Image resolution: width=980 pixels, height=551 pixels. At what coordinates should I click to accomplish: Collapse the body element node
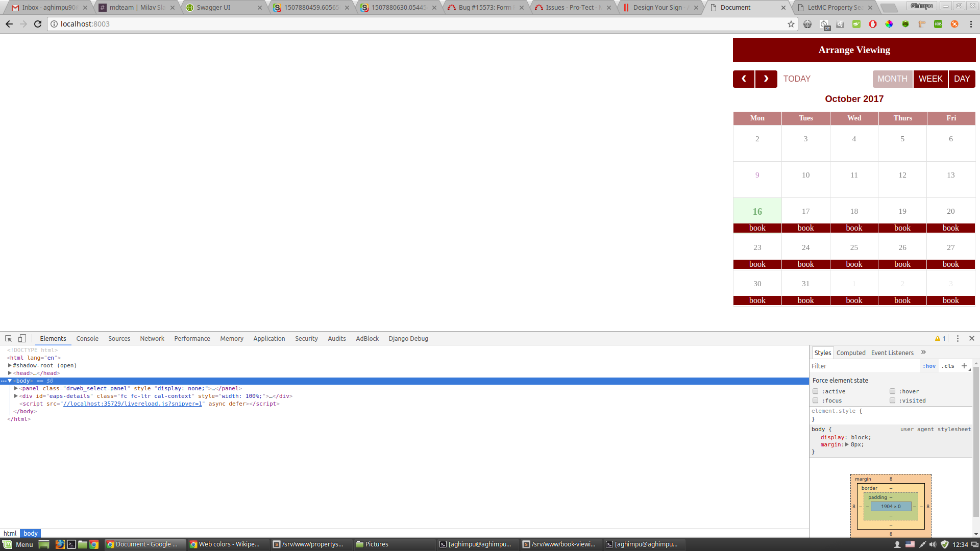(x=10, y=381)
